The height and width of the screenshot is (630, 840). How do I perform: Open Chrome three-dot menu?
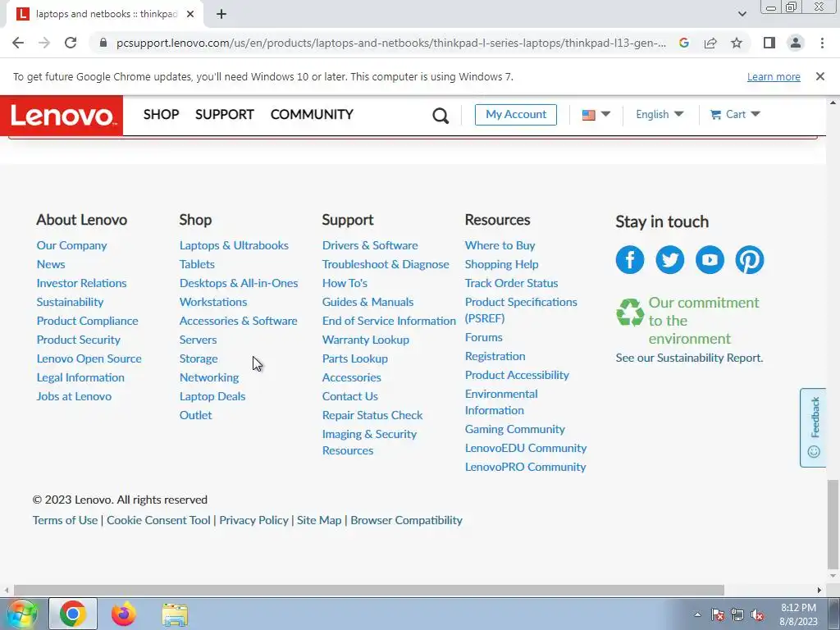pos(822,43)
